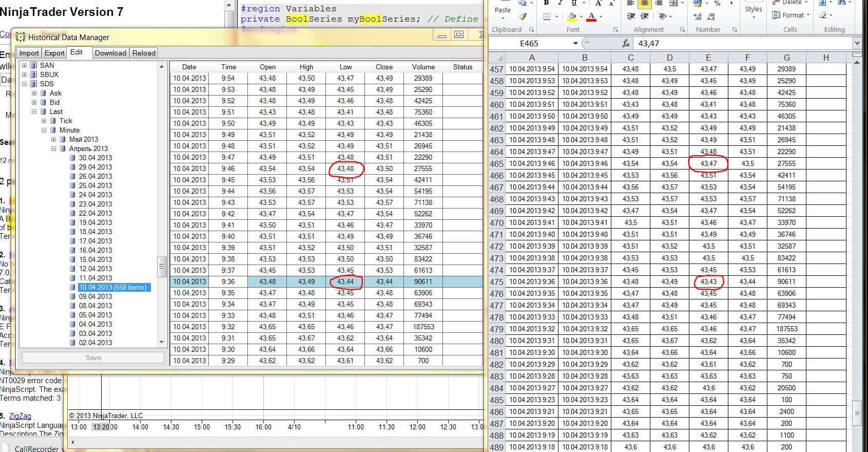Apply the yellow Fill Color bucket
Viewport: 868px width, 452px height.
tap(571, 16)
